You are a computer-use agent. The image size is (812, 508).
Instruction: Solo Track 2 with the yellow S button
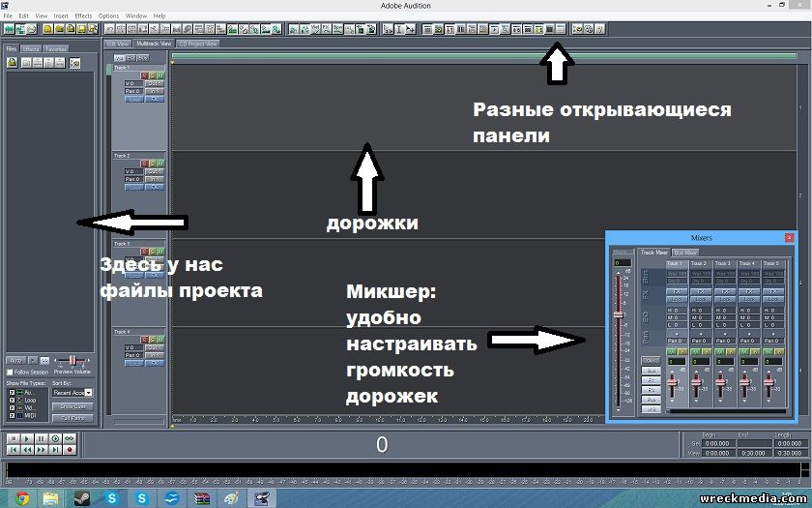coord(153,164)
